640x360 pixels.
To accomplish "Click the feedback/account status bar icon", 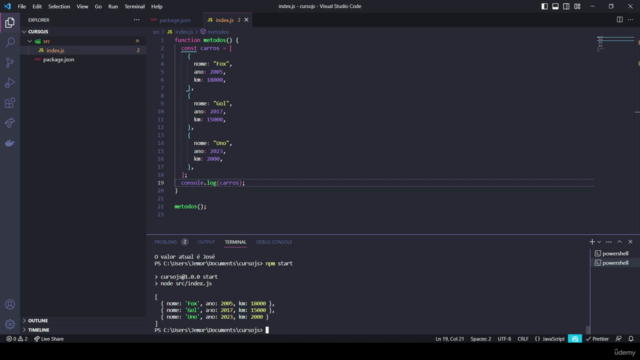I will click(x=619, y=339).
